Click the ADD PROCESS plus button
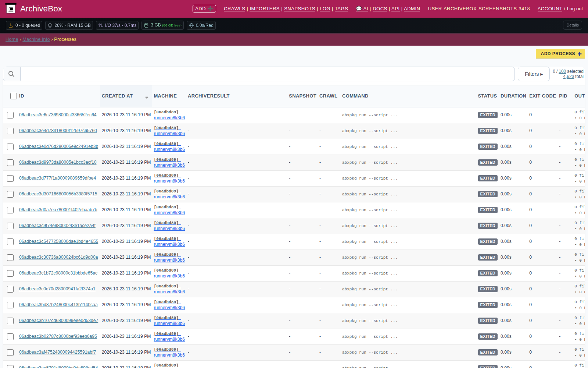588x368 pixels. [560, 54]
